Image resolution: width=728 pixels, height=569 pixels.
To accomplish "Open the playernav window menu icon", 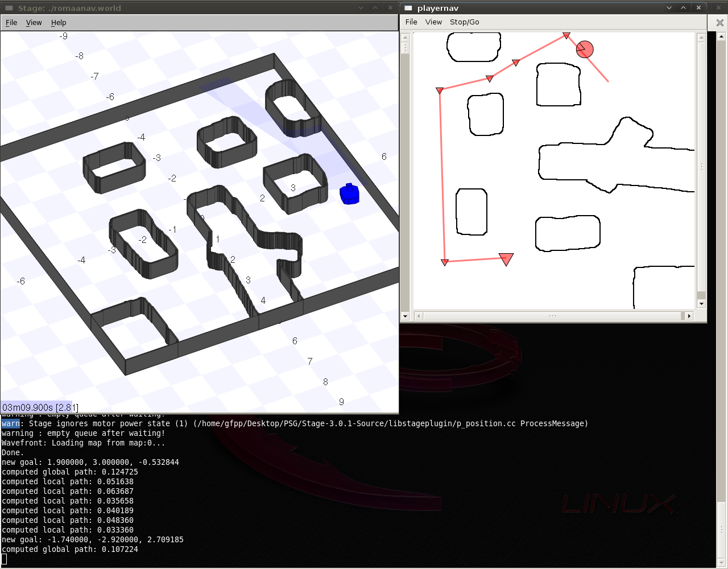I will [x=408, y=8].
